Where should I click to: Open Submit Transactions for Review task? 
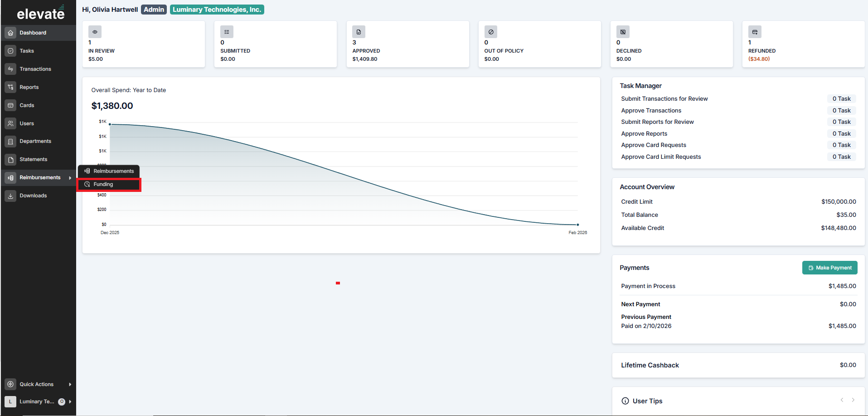click(x=664, y=99)
